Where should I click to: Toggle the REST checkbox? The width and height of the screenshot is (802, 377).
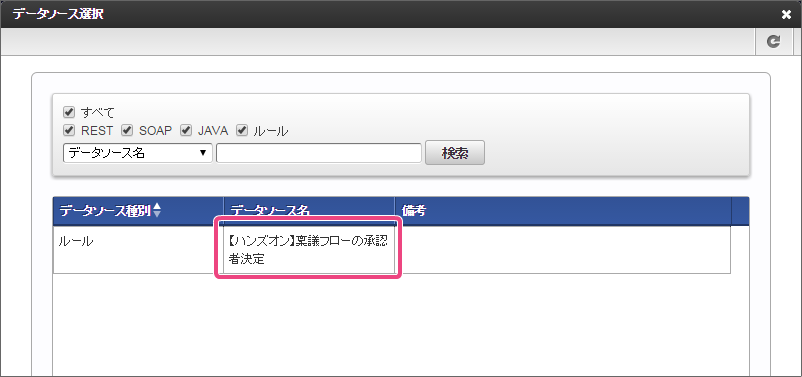coord(69,130)
